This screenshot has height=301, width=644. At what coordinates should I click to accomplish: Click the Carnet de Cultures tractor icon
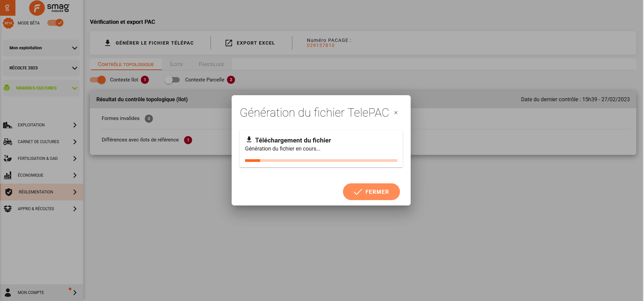click(8, 142)
